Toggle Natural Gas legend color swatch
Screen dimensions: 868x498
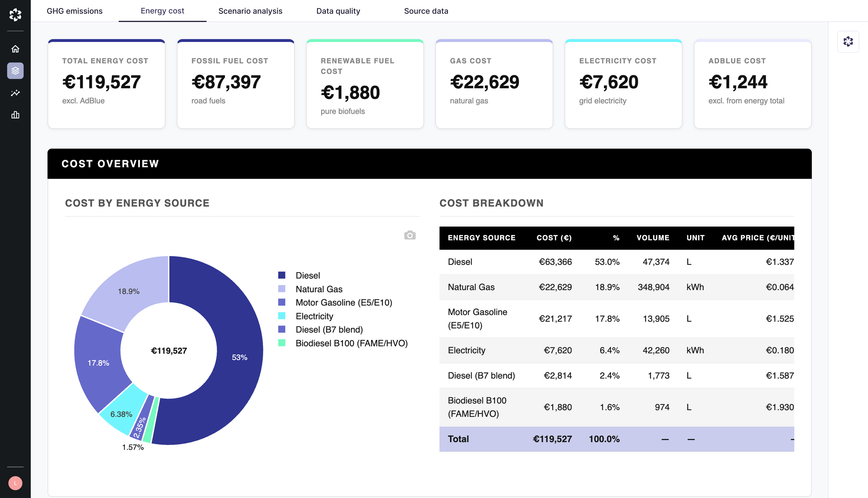point(282,289)
